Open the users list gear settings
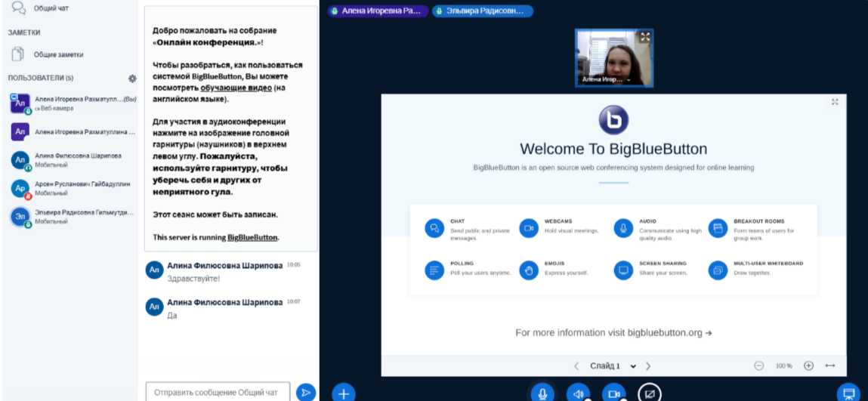This screenshot has height=401, width=868. pyautogui.click(x=132, y=79)
